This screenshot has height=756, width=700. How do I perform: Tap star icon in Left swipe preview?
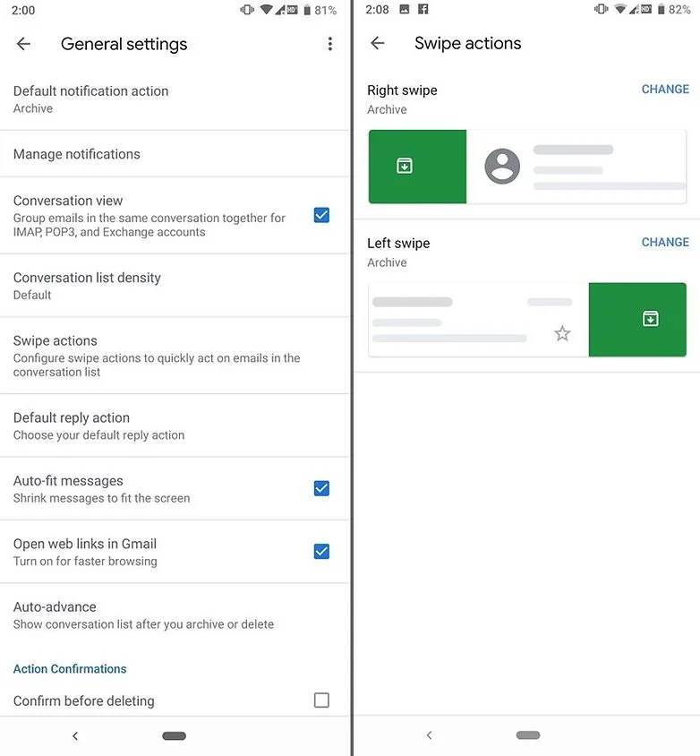click(x=562, y=333)
